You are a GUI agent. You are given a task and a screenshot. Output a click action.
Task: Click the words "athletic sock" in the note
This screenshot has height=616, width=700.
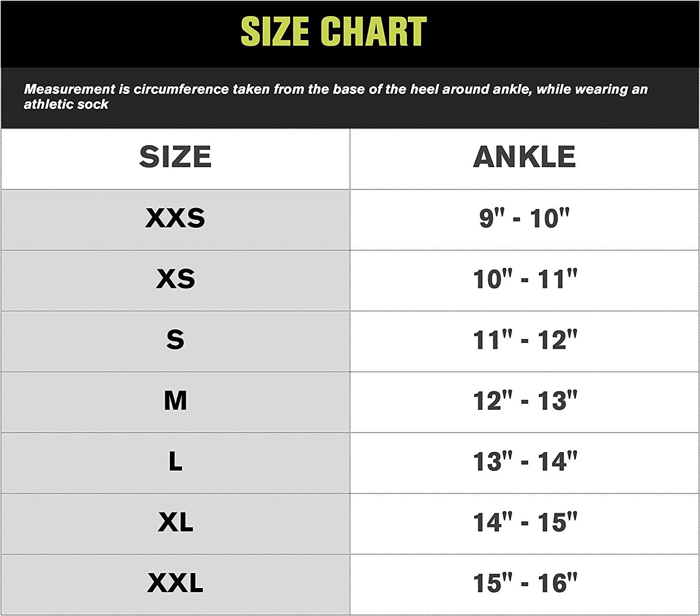(x=66, y=104)
